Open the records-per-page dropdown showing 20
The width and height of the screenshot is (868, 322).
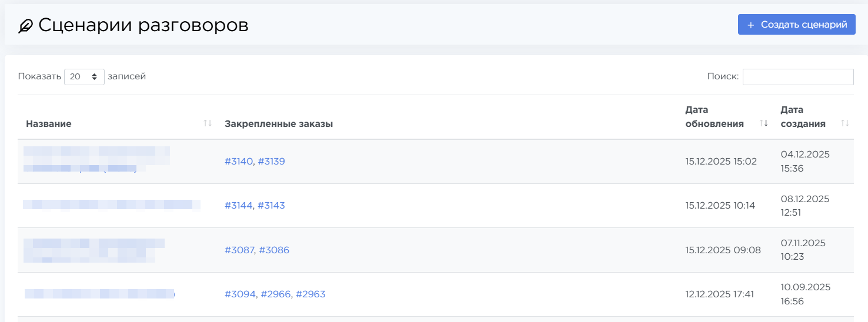point(84,76)
